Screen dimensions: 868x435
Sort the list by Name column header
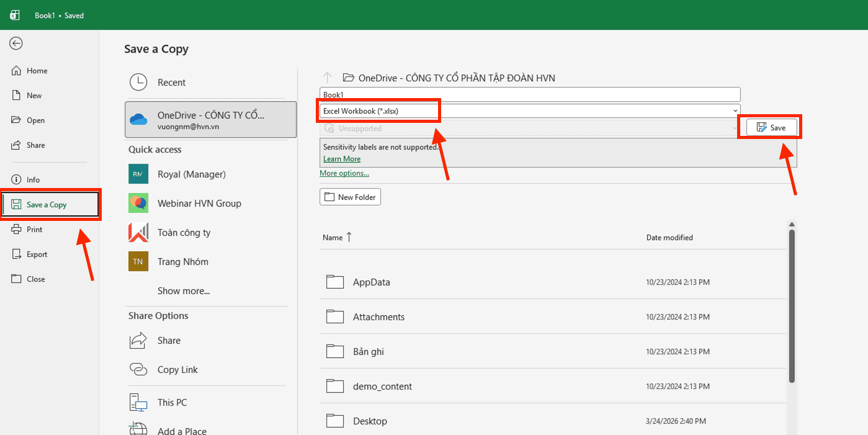(333, 238)
